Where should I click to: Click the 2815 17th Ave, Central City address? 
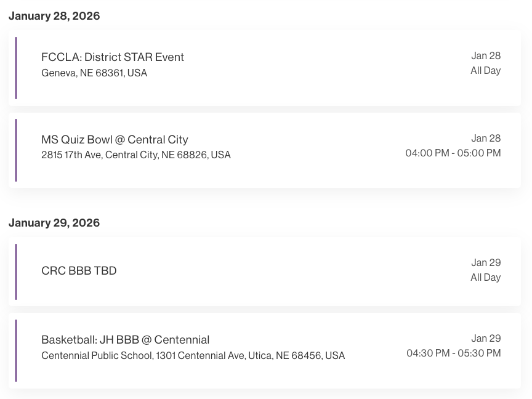point(136,155)
